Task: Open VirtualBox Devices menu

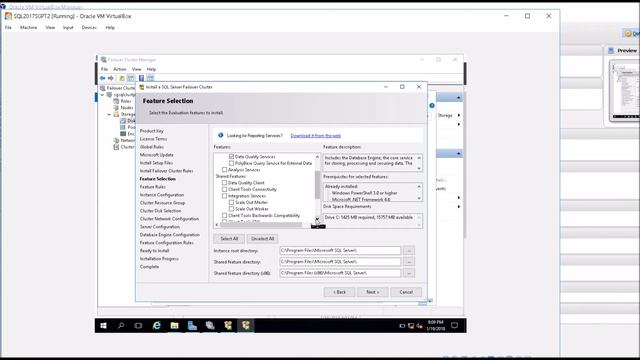Action: coord(89,27)
